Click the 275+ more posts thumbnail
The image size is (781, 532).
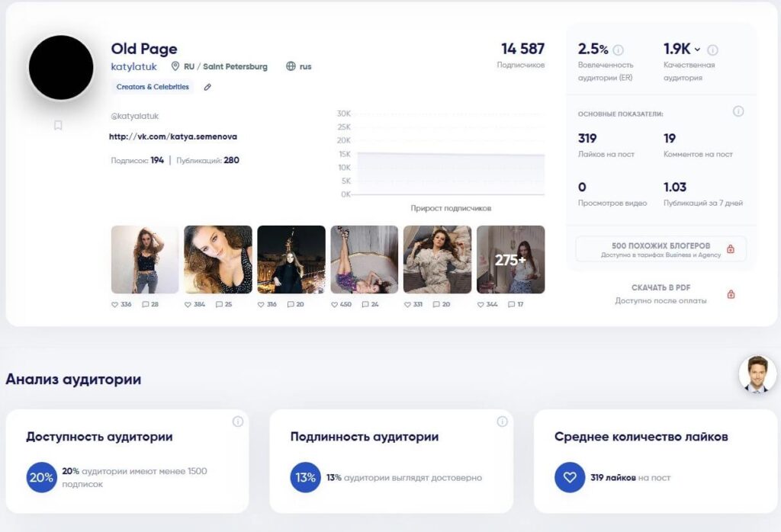tap(510, 259)
